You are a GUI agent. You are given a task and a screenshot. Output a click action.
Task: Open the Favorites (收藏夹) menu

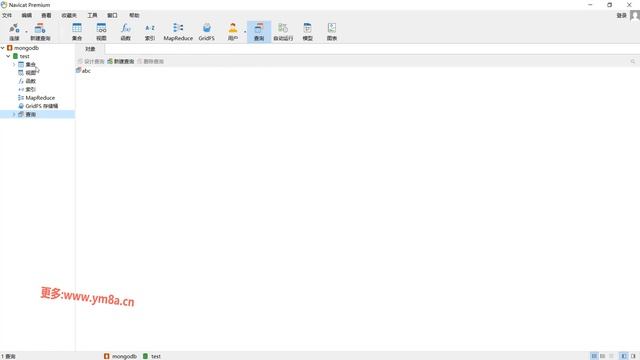pyautogui.click(x=69, y=15)
